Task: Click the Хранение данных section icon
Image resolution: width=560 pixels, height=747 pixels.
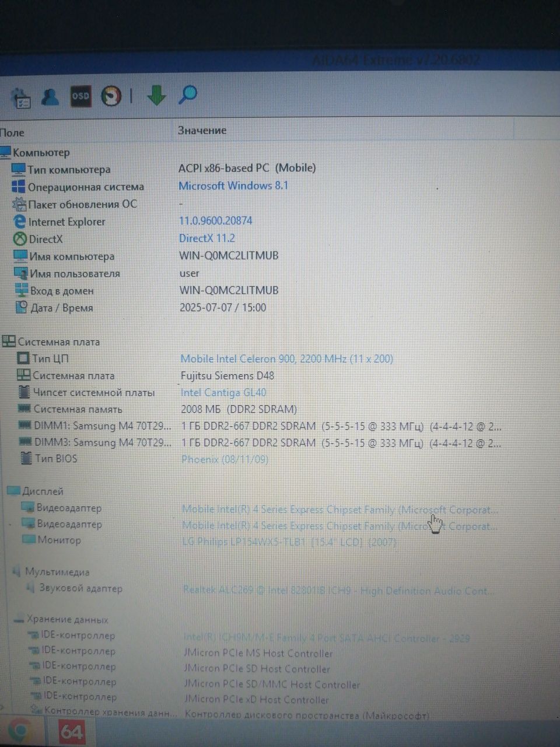Action: [18, 619]
